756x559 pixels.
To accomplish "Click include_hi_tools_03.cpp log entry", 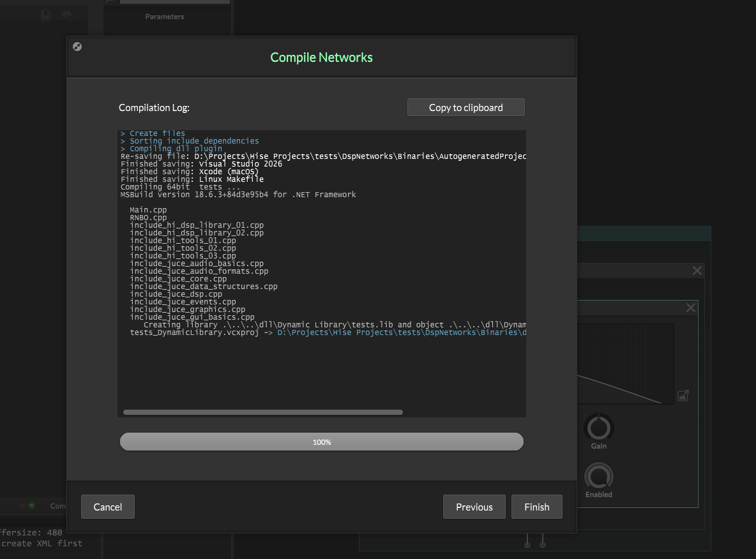I will pyautogui.click(x=183, y=256).
